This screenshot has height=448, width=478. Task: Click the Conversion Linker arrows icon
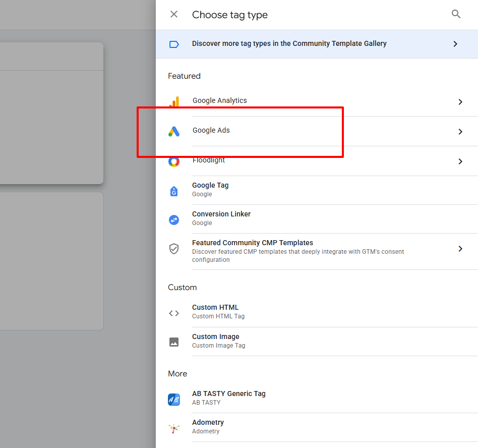174,220
